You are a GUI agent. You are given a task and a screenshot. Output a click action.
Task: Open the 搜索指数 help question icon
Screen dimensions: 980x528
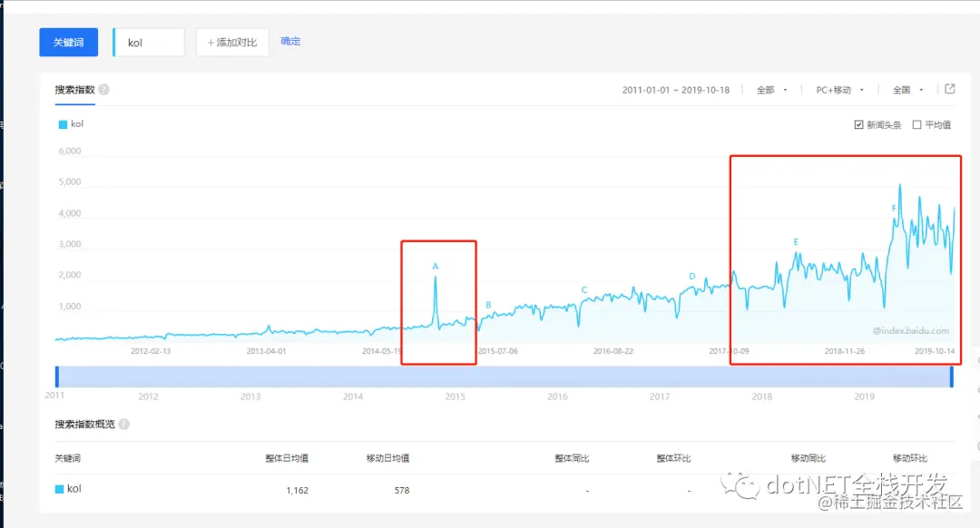point(103,89)
